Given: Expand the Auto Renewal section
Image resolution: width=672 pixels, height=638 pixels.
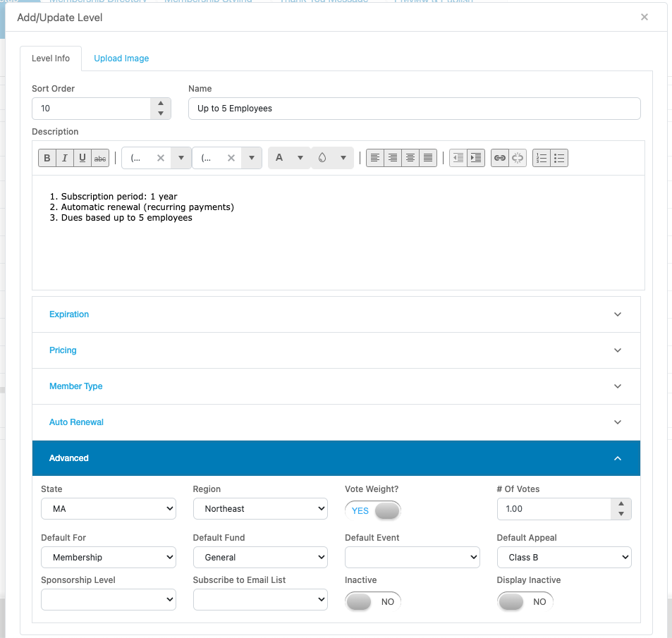Looking at the screenshot, I should [x=336, y=422].
